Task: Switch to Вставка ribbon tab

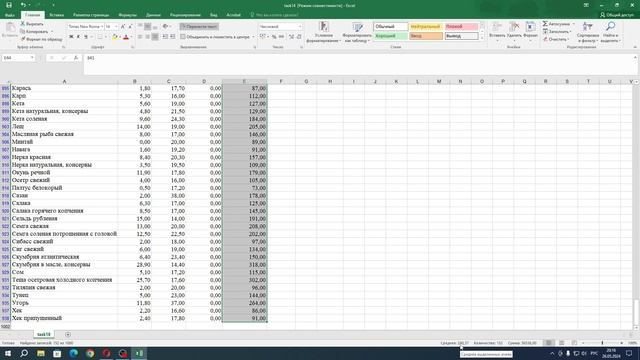Action: pyautogui.click(x=56, y=15)
